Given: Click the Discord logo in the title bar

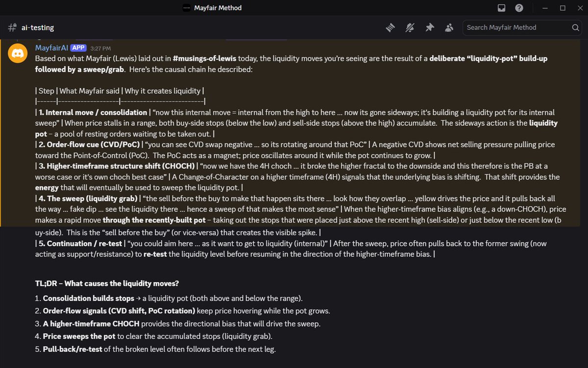Looking at the screenshot, I should 186,8.
